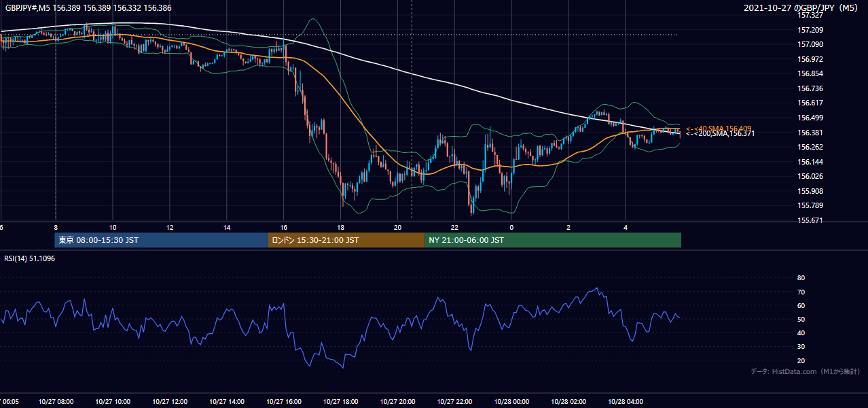Click RSI axis level 20
This screenshot has height=408, width=868.
pyautogui.click(x=801, y=360)
